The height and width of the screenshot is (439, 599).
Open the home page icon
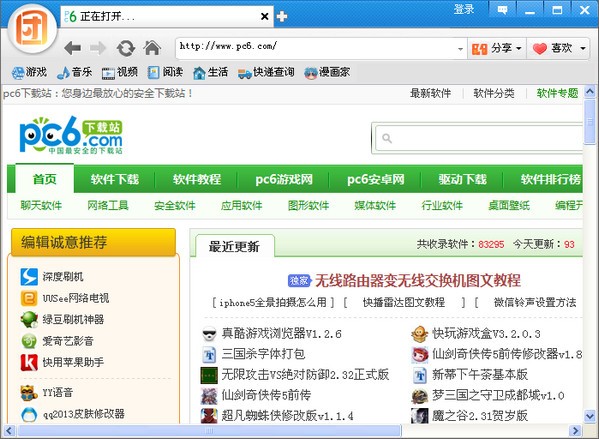click(152, 48)
